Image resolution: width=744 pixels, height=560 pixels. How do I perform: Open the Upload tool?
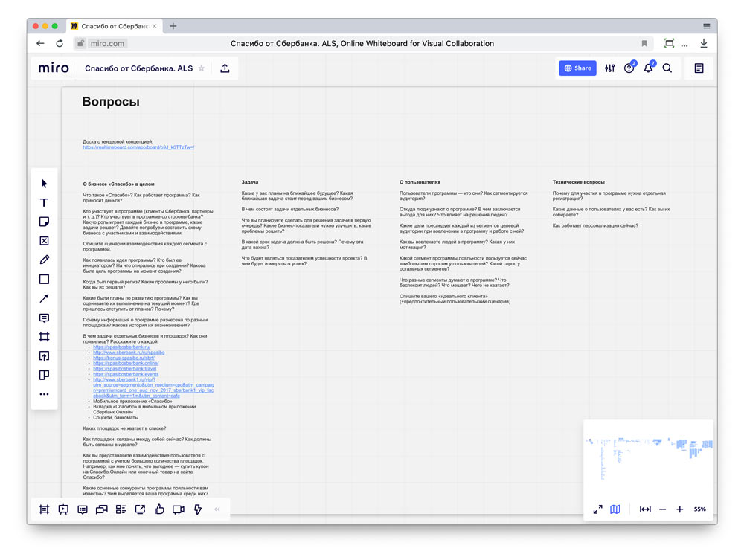(x=44, y=355)
